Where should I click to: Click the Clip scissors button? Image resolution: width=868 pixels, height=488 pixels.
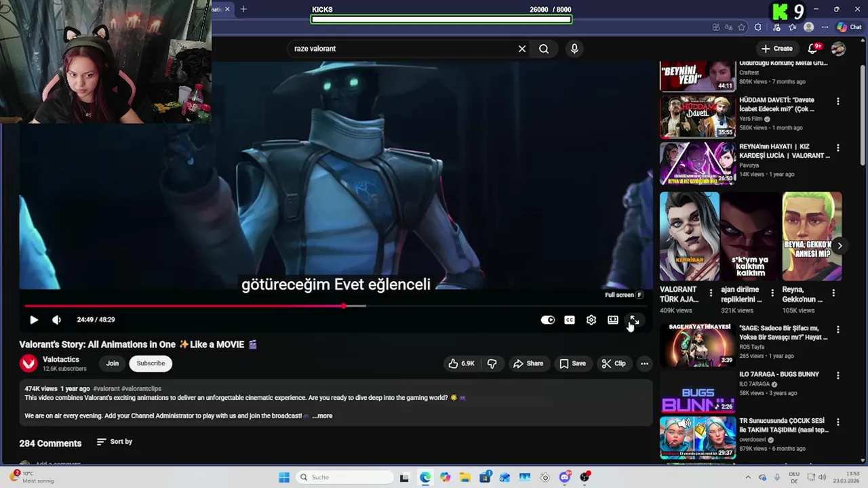[x=614, y=363]
